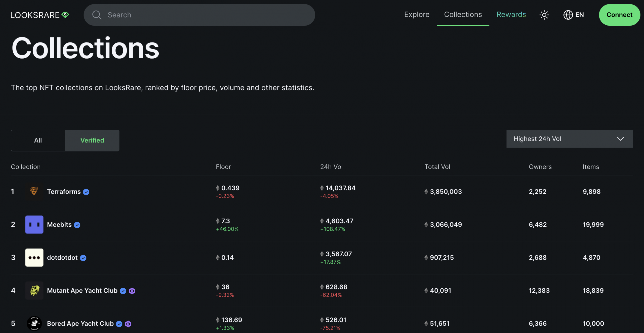Click Bored Ape total volume 51,651

[x=439, y=323]
